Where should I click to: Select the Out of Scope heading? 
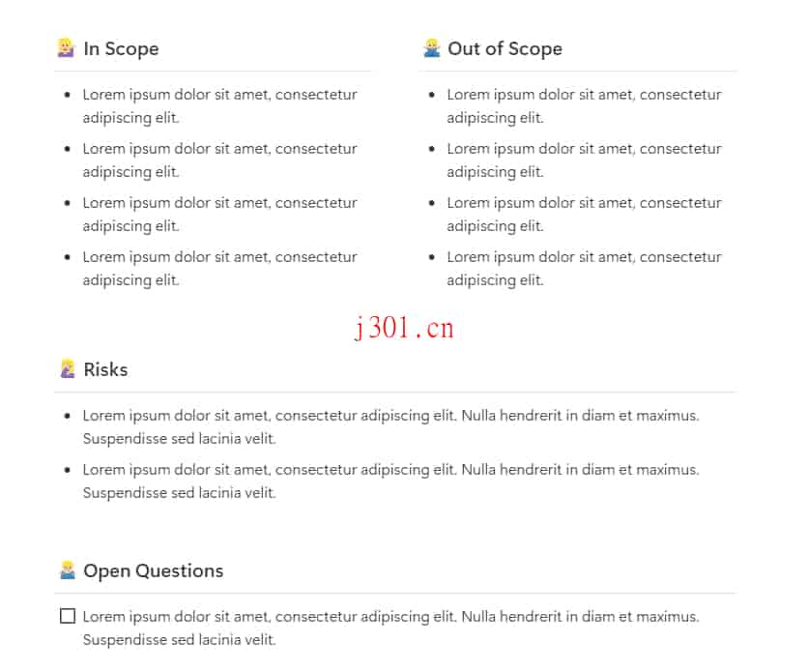point(505,49)
